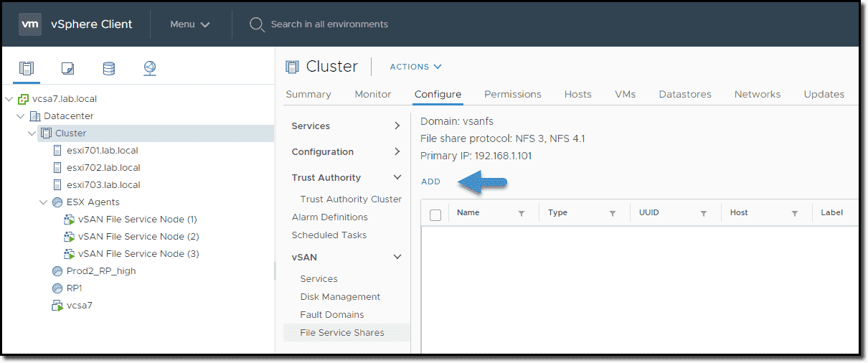Image resolution: width=868 pixels, height=363 pixels.
Task: Click the ESX Agents resource pool icon
Action: 57,202
